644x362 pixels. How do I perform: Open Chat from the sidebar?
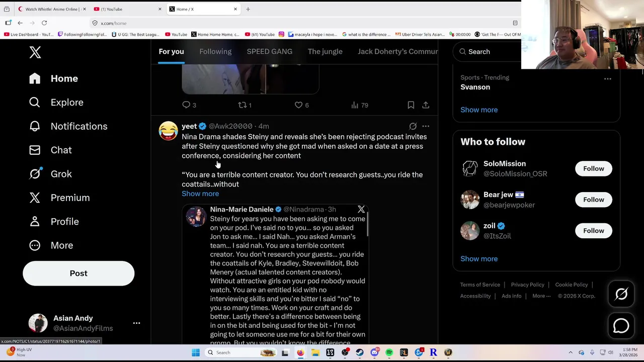coord(50,150)
